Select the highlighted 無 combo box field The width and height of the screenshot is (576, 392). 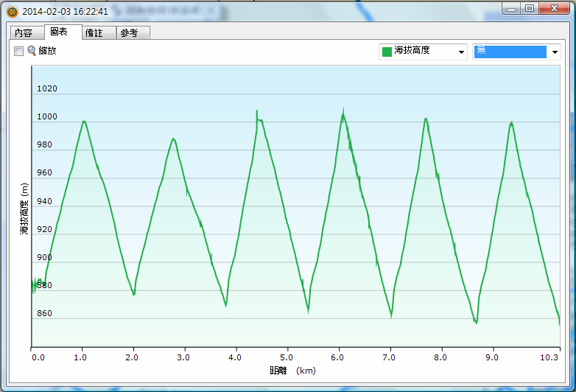pyautogui.click(x=510, y=52)
